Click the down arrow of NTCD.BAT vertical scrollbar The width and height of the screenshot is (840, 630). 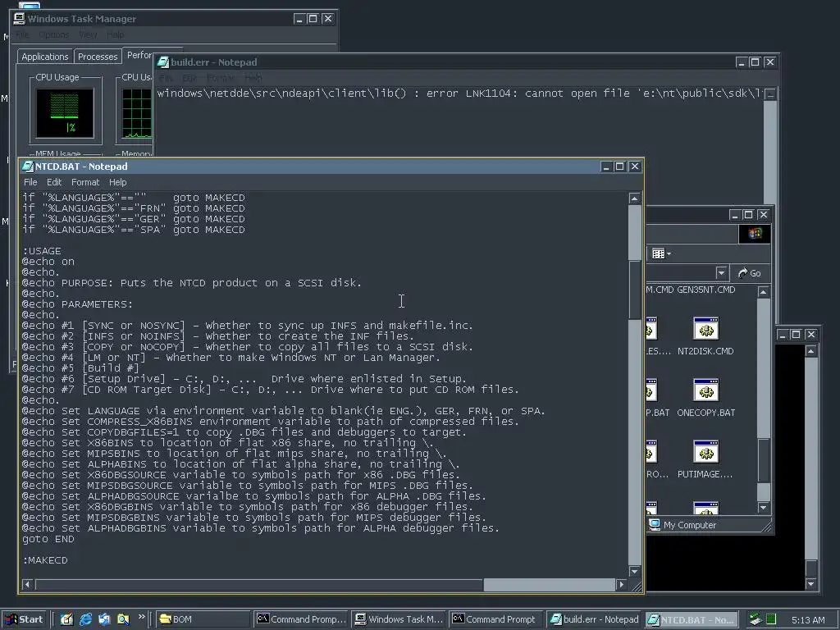[634, 571]
